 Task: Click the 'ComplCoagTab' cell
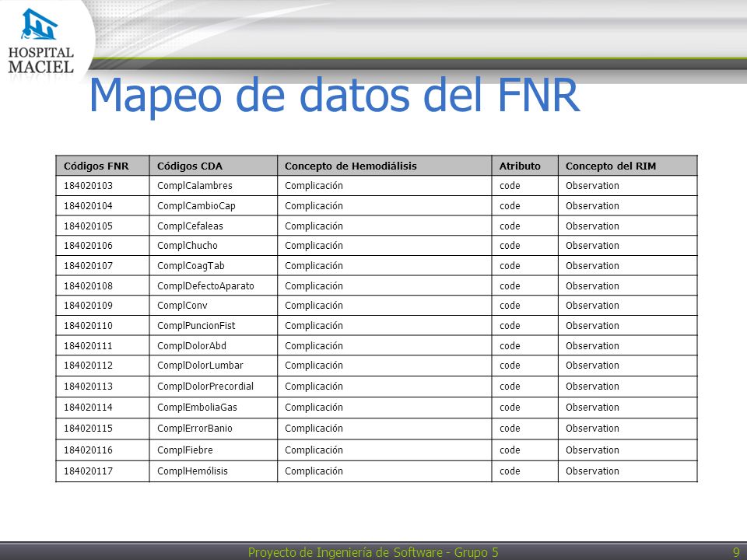(213, 266)
